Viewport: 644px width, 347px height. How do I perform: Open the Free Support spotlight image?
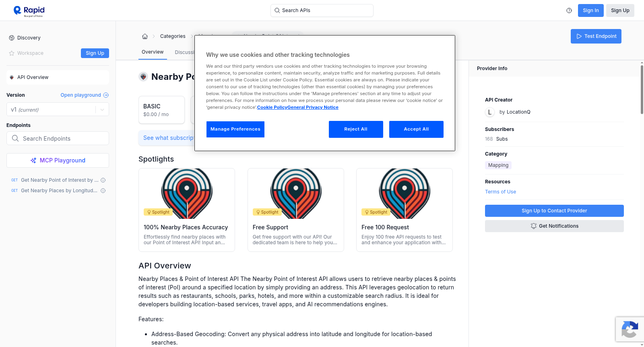click(x=296, y=193)
